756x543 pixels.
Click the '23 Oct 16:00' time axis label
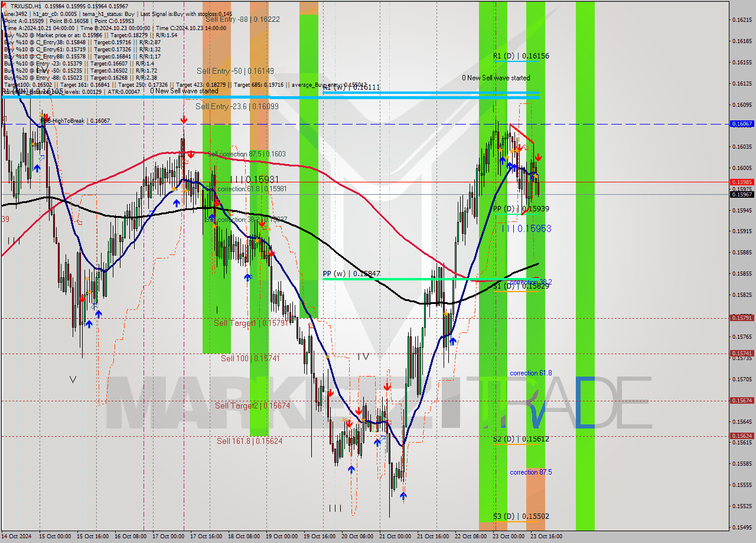[546, 537]
